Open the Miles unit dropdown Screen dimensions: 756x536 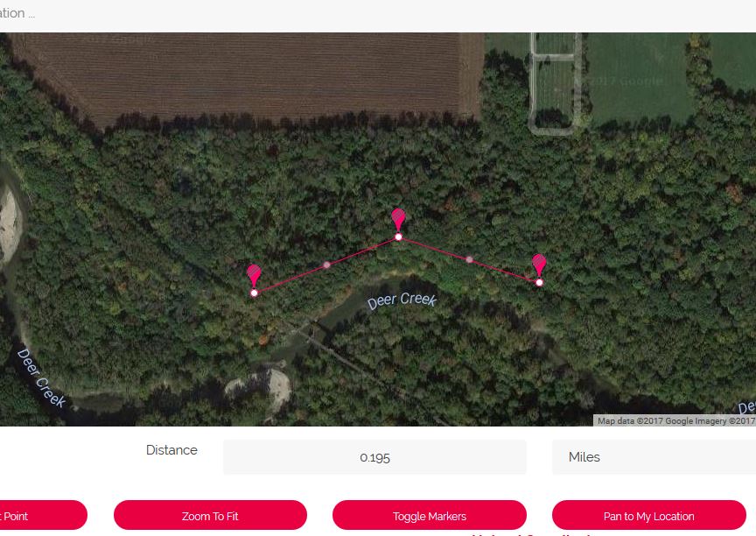tap(654, 457)
